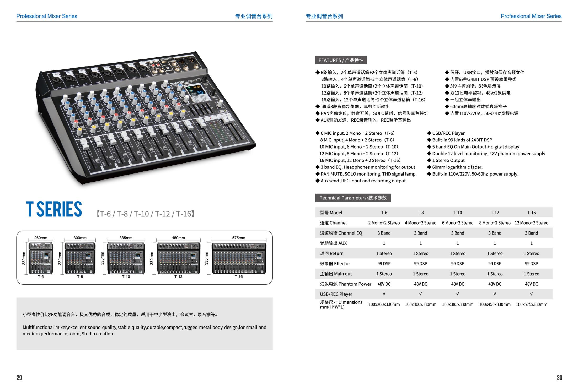
Task: Click the 100x260x330mm dimensions cell
Action: pos(384,304)
